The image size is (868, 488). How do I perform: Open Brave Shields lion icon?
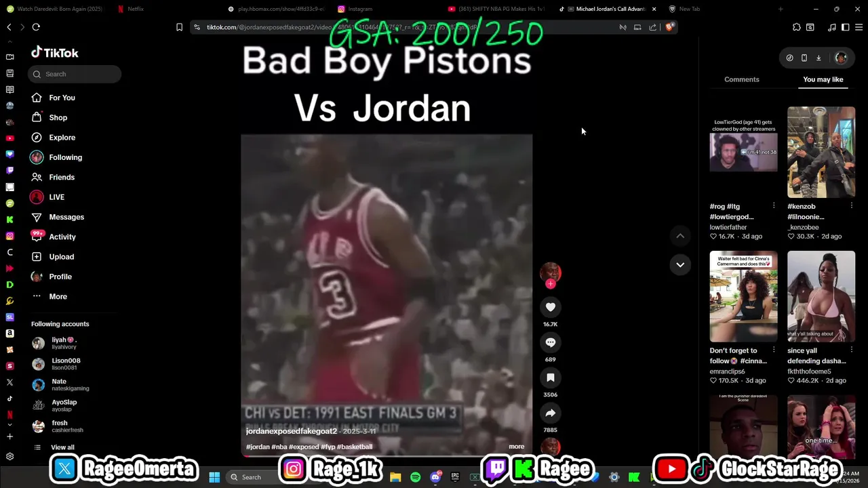(669, 27)
